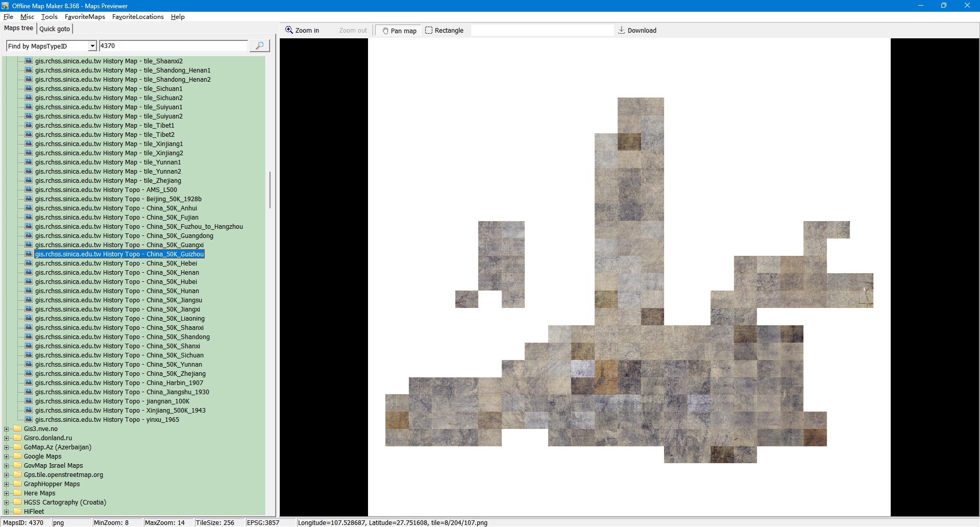Click the search field containing 4370
The height and width of the screenshot is (527, 980).
[173, 46]
